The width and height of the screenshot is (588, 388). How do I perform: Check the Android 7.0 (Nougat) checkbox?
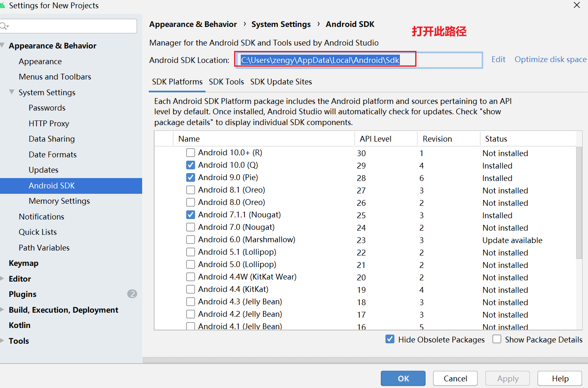click(191, 227)
